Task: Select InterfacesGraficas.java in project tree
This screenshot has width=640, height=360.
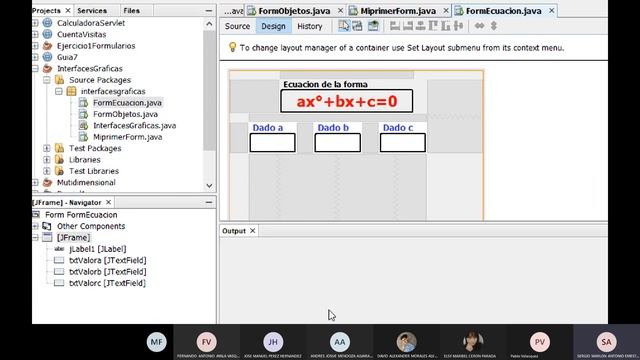Action: 135,126
